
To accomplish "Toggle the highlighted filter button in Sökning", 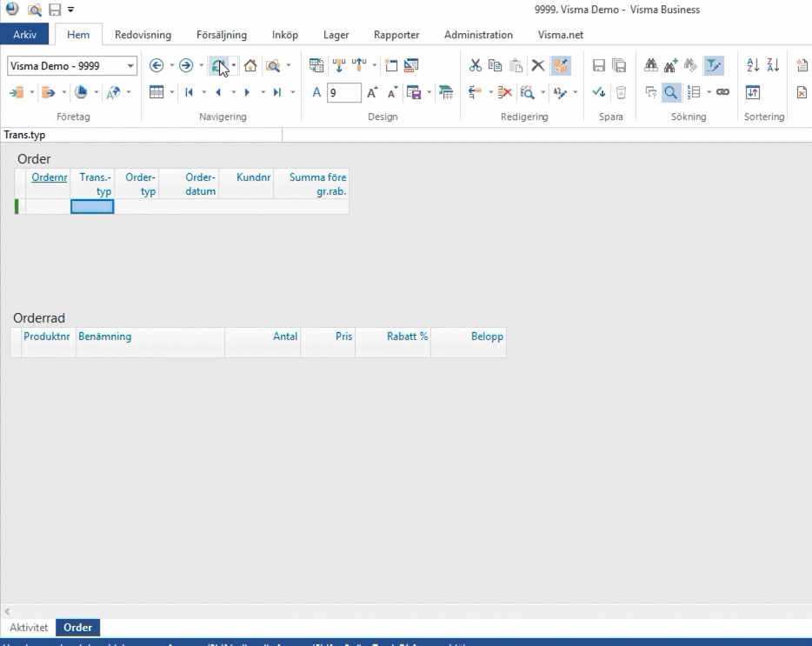I will [x=714, y=65].
